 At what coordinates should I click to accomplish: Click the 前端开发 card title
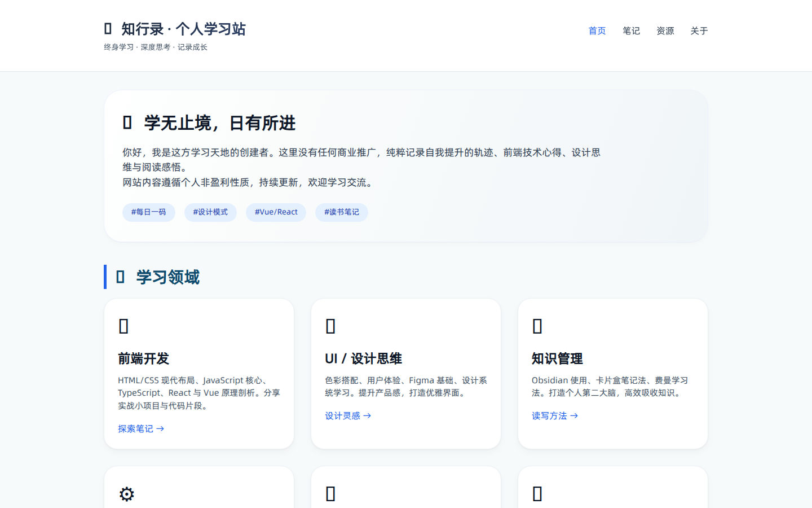pos(144,358)
